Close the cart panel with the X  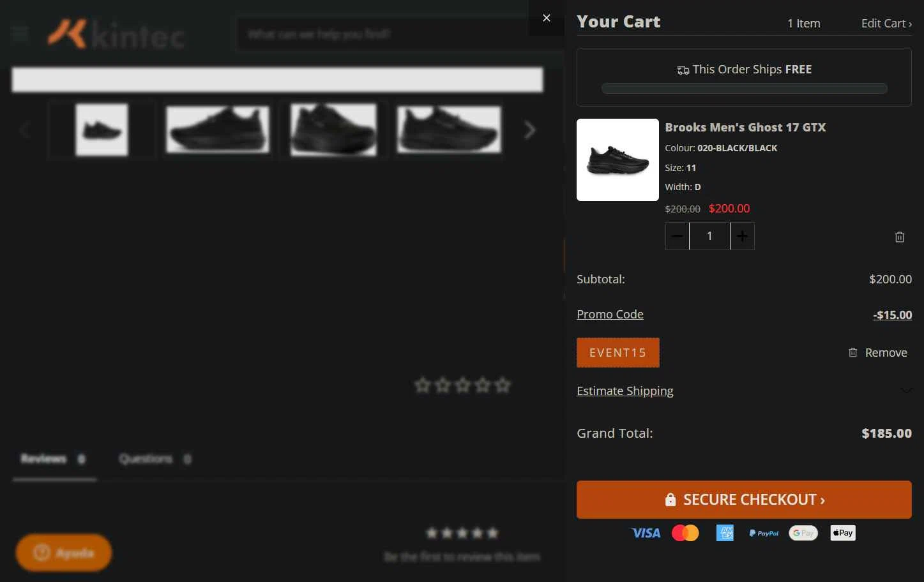546,18
